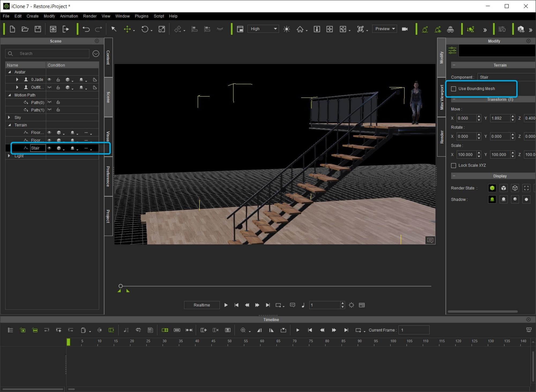This screenshot has height=392, width=536.
Task: Set Render State to solid green cube
Action: [492, 188]
